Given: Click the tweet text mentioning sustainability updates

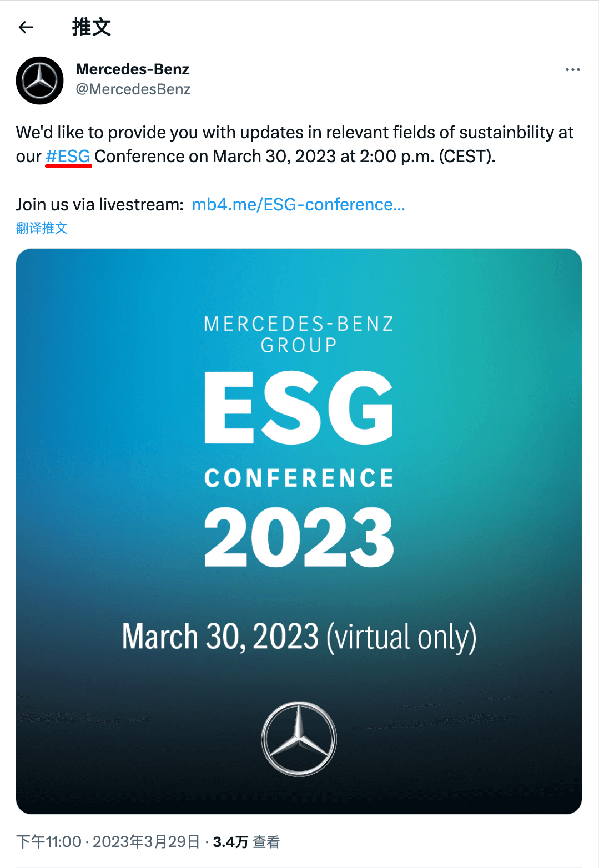Looking at the screenshot, I should coord(294,133).
